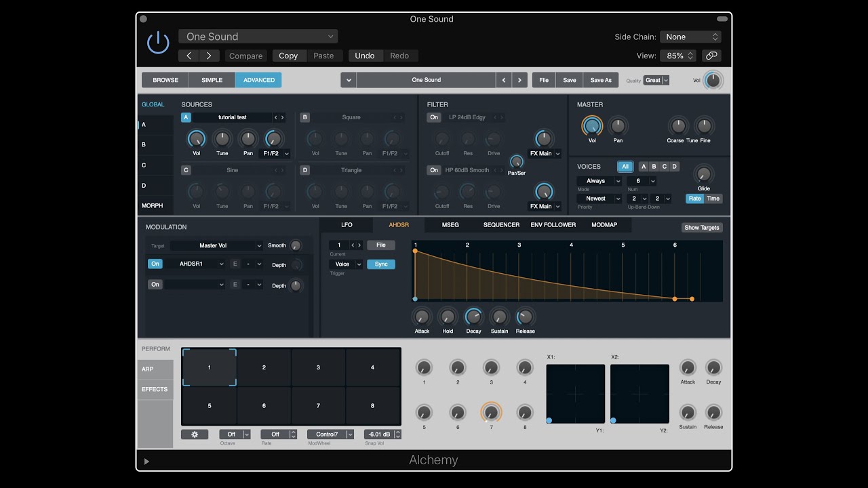868x488 pixels.
Task: Enable source C
Action: coord(186,170)
